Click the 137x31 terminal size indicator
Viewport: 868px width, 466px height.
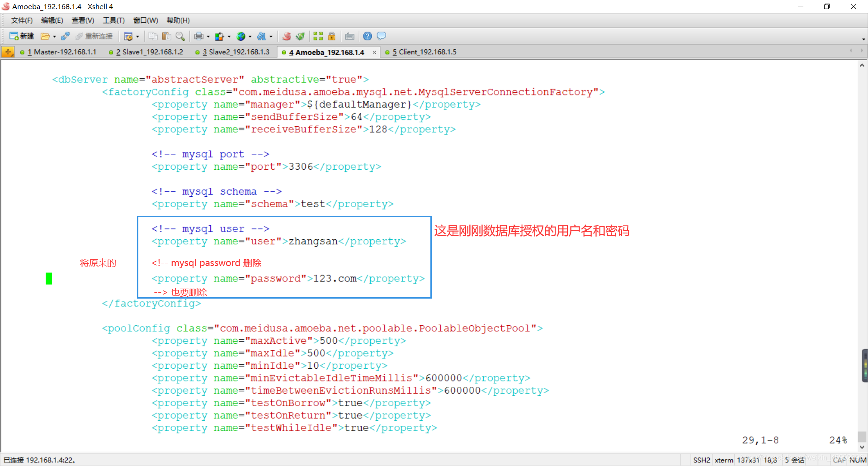tap(748, 460)
